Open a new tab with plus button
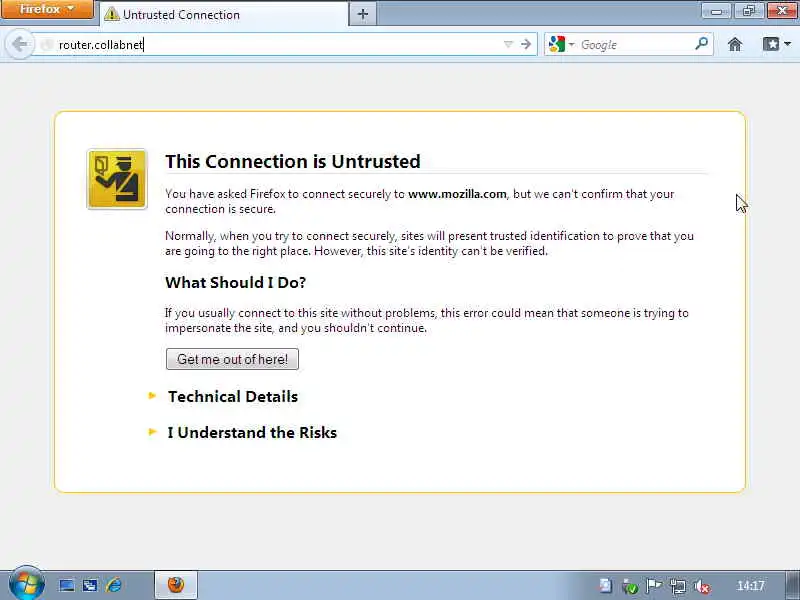The image size is (800, 600). (363, 14)
